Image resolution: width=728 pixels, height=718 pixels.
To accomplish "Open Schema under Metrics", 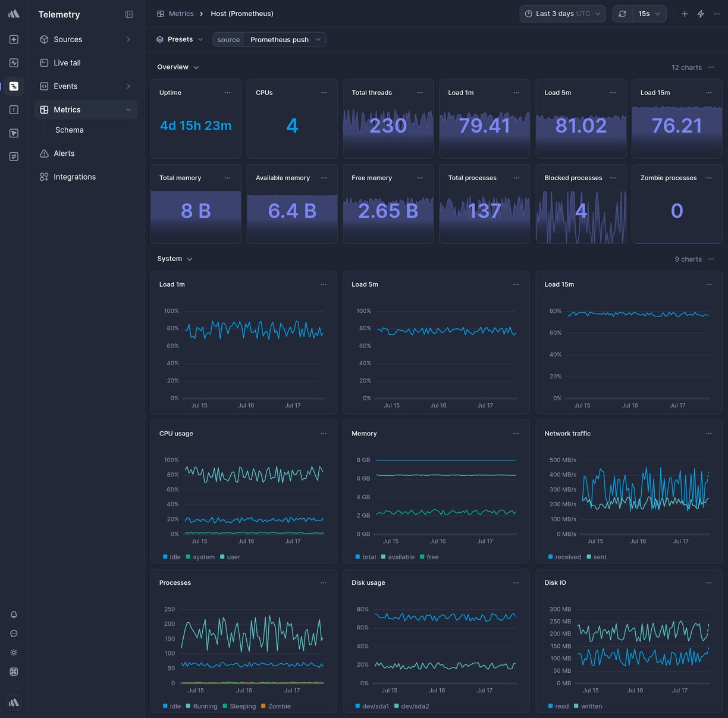I will tap(70, 130).
